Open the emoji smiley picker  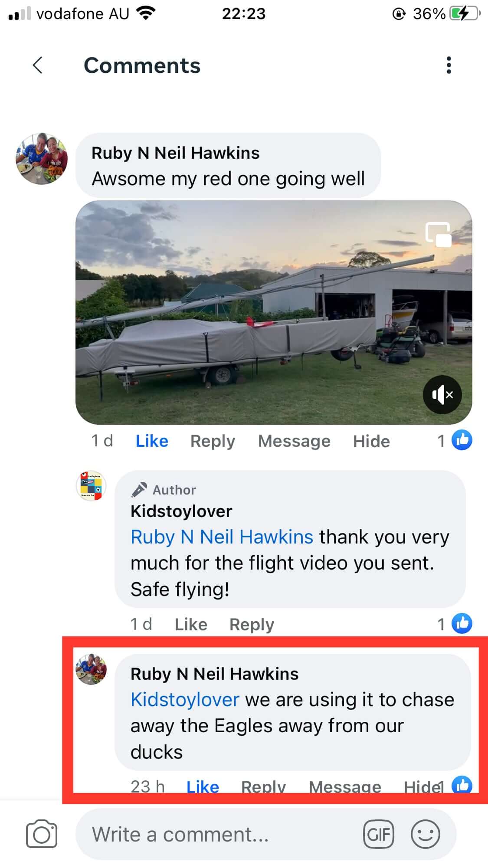(x=426, y=834)
